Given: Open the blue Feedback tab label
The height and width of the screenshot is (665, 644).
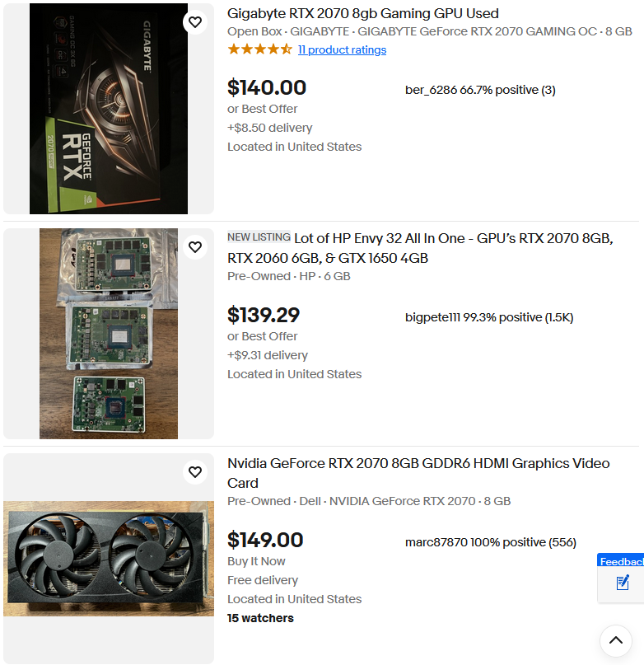Looking at the screenshot, I should coord(622,561).
